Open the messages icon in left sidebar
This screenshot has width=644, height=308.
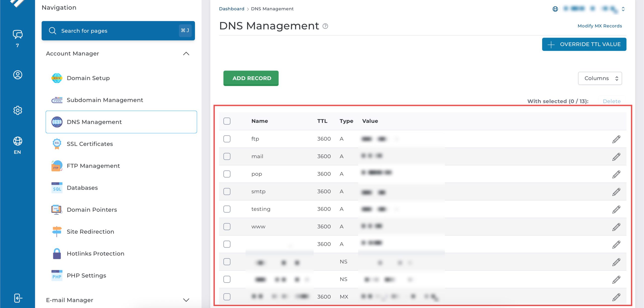(17, 34)
